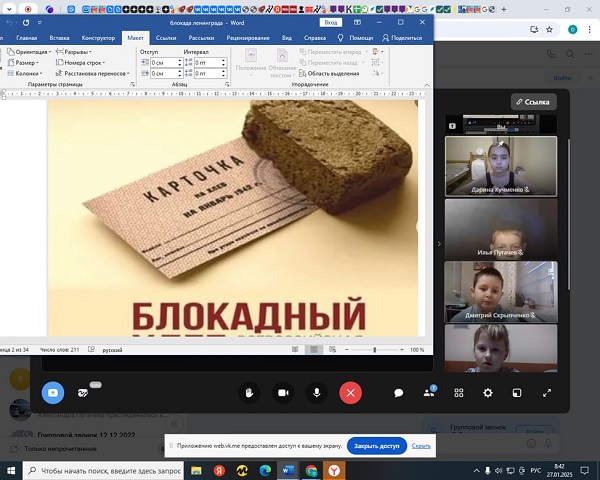Collapse participant strip with side chevron
This screenshot has width=600, height=480.
coord(439,243)
